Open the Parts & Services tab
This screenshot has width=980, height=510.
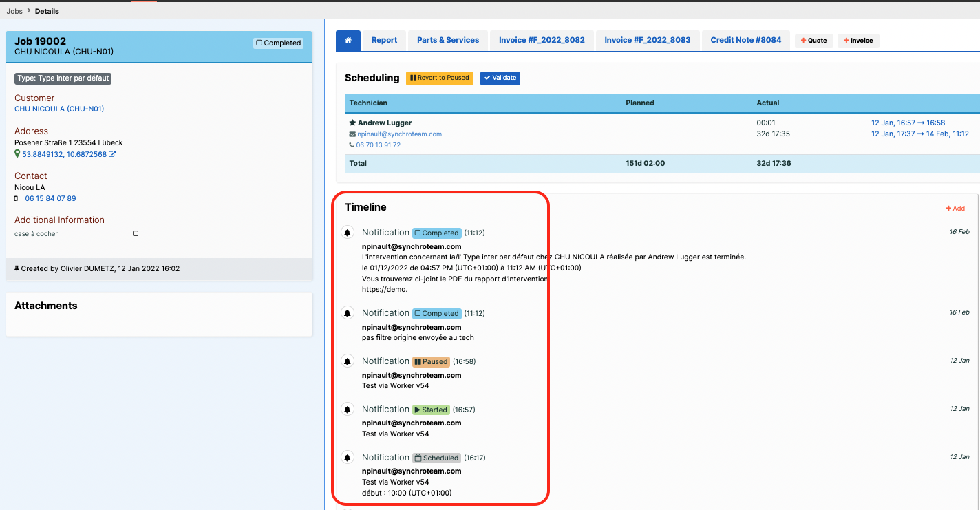(x=448, y=41)
